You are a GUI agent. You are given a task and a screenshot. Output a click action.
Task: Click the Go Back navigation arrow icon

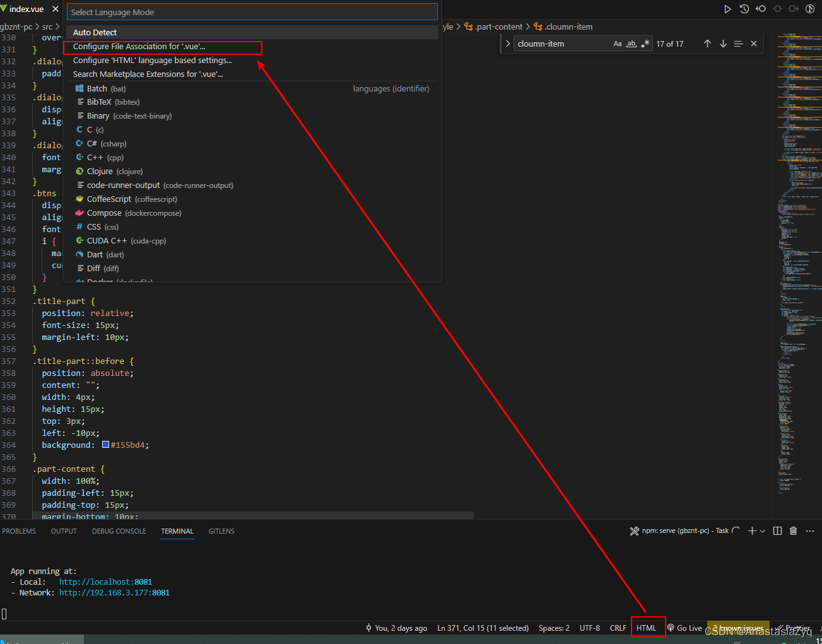[x=759, y=9]
